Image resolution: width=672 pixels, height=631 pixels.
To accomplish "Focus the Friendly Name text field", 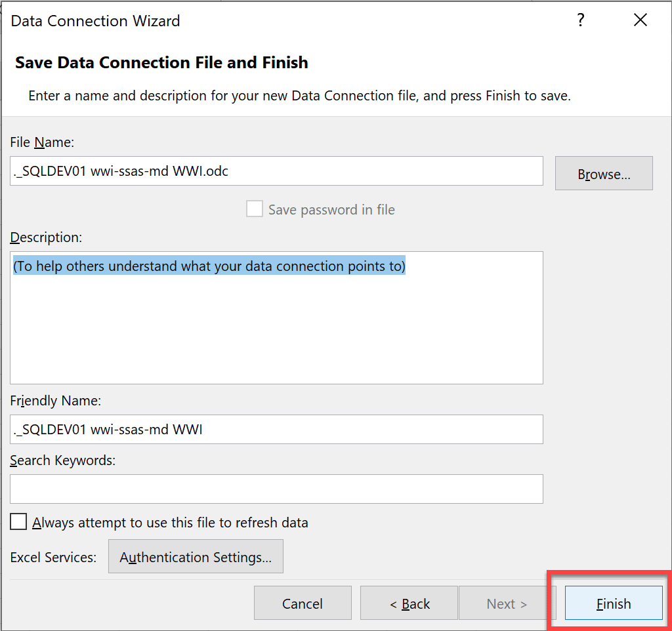I will click(276, 430).
